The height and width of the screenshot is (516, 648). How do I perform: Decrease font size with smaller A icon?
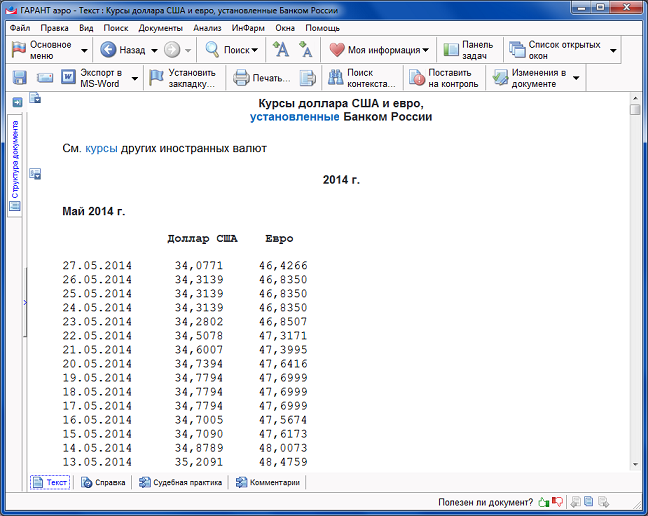[305, 50]
